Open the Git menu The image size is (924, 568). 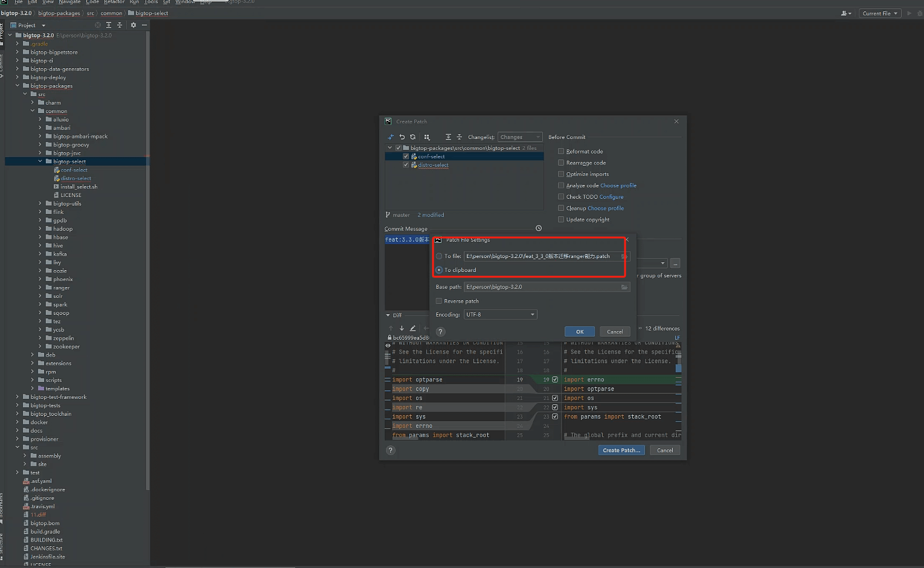pos(167,2)
